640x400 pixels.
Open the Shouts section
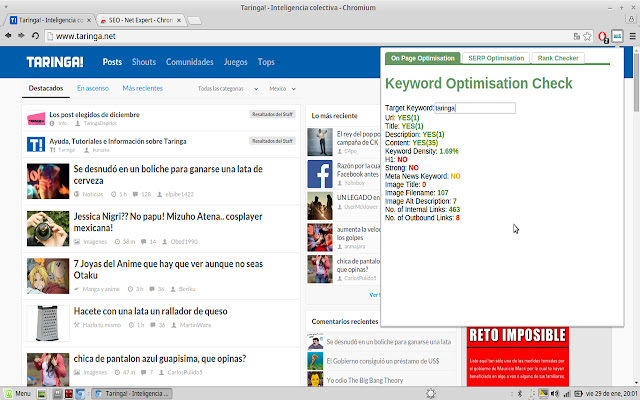point(144,62)
